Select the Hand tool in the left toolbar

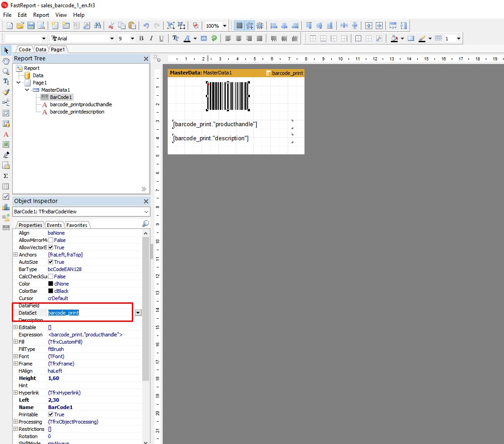[x=6, y=61]
